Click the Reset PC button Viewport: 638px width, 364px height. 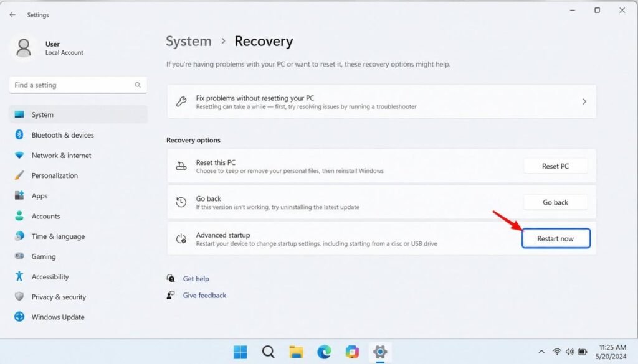click(555, 166)
